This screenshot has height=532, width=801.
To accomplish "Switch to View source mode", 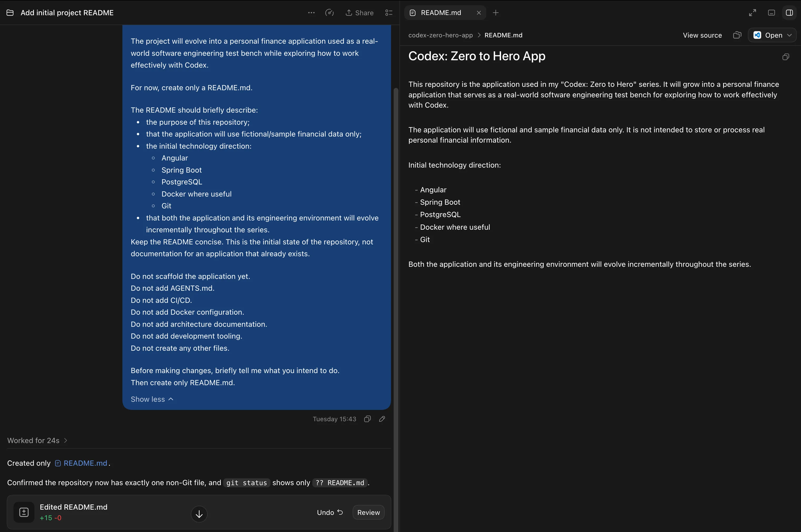I will tap(702, 35).
